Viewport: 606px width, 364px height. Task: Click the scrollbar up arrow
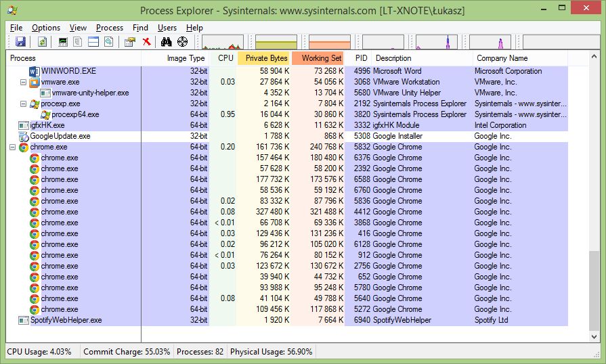coord(594,57)
